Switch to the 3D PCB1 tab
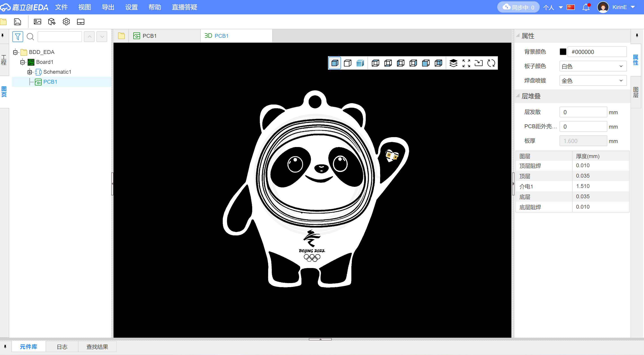This screenshot has width=644, height=355. click(236, 36)
